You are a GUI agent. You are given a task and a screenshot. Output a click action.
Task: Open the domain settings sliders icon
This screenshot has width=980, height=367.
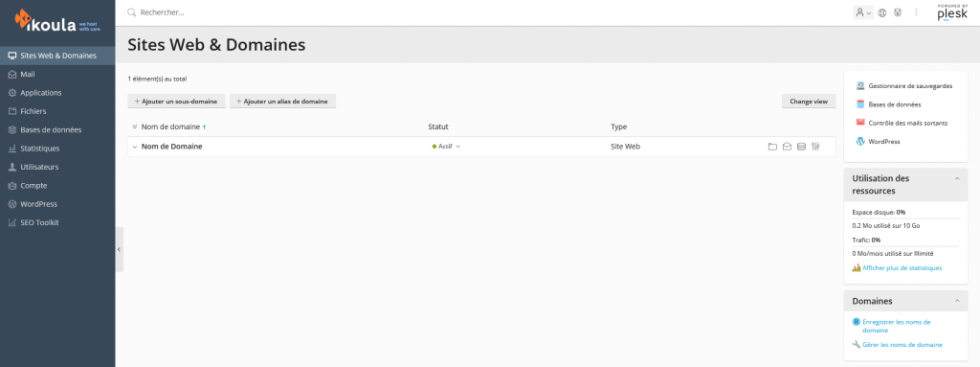[815, 147]
